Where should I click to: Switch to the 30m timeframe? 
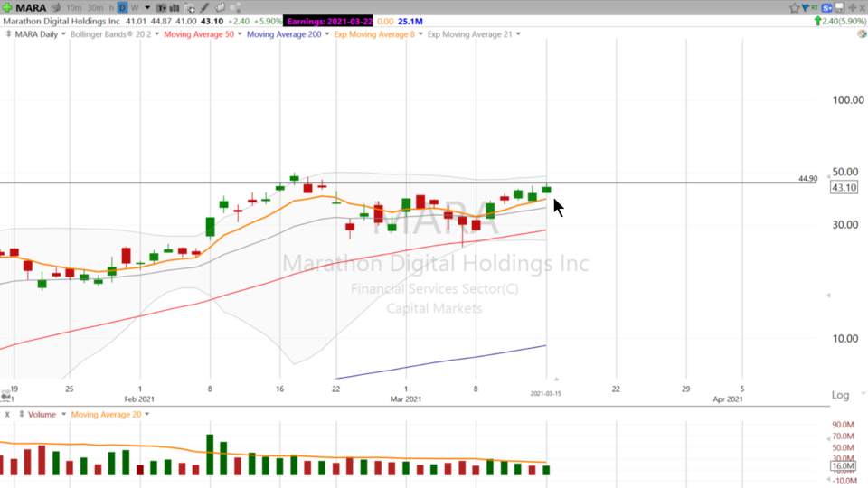pyautogui.click(x=95, y=8)
